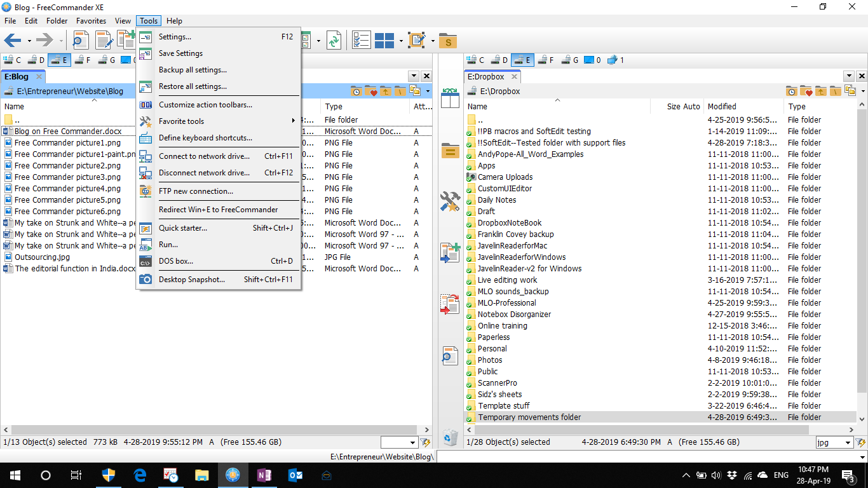
Task: Select drive C in left drive bar
Action: (13, 60)
